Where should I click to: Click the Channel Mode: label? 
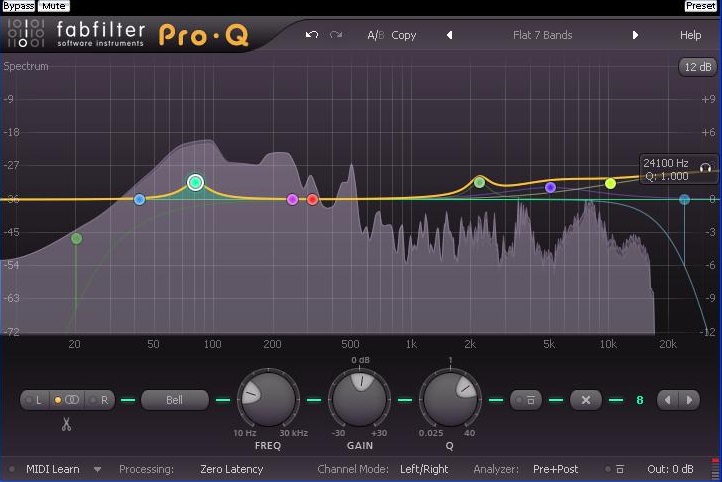tap(353, 469)
